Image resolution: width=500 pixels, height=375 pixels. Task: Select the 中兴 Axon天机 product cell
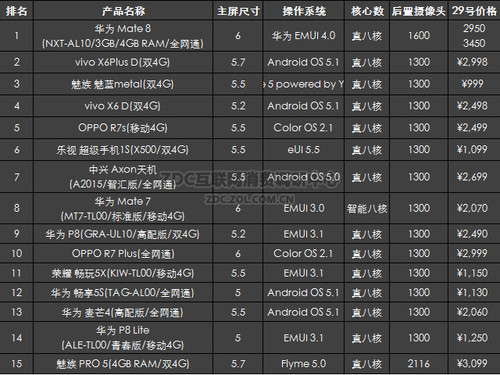tap(123, 177)
